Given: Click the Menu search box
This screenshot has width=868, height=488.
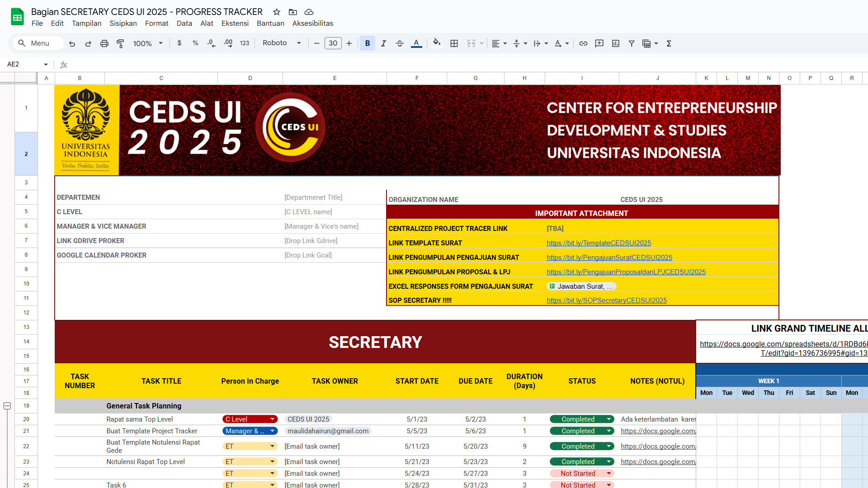Looking at the screenshot, I should tap(38, 43).
